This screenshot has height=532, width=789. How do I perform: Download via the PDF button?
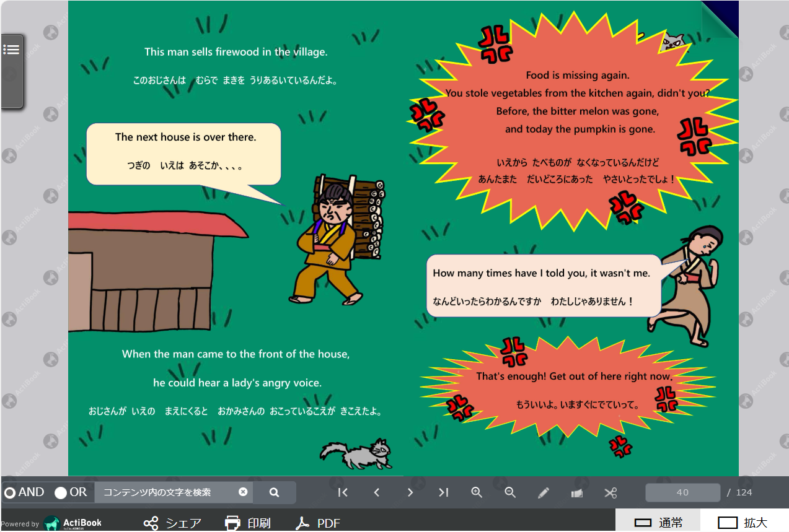click(318, 523)
